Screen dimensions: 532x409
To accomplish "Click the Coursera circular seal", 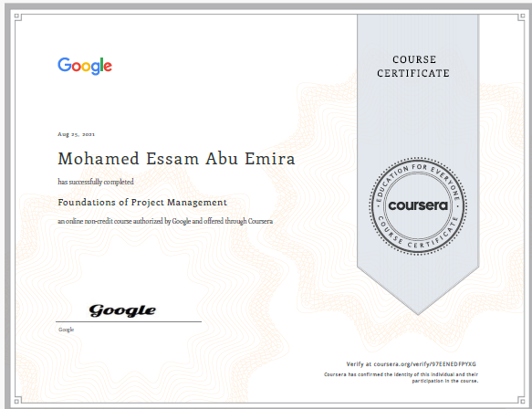I will coord(418,205).
